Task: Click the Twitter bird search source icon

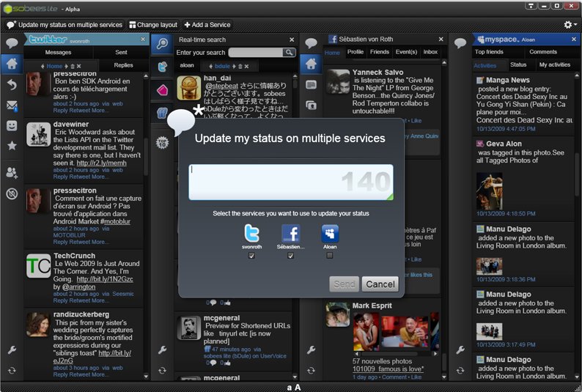Action: 163,67
